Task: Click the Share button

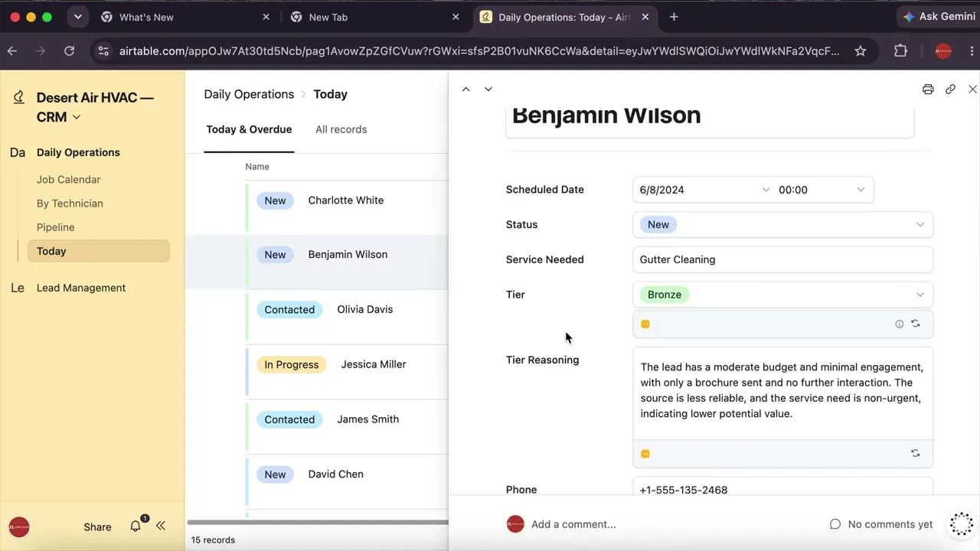Action: click(97, 527)
